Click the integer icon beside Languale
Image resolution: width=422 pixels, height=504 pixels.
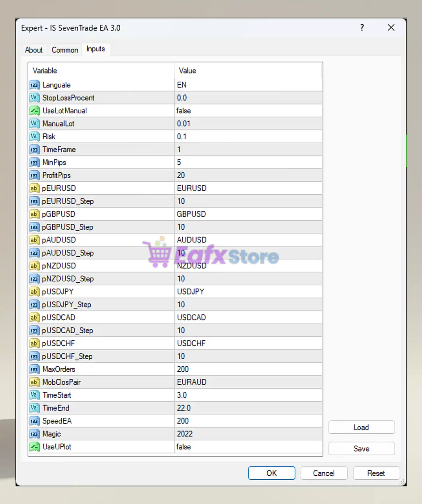34,85
